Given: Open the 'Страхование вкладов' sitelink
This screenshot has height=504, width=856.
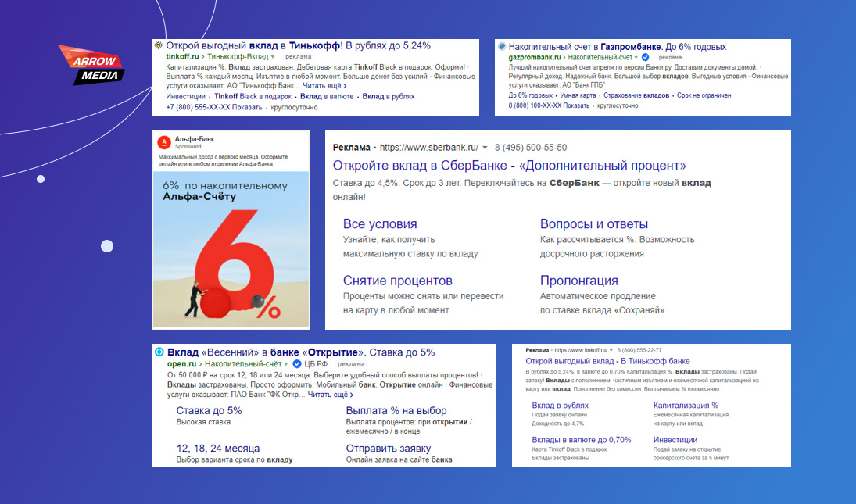Looking at the screenshot, I should (636, 95).
